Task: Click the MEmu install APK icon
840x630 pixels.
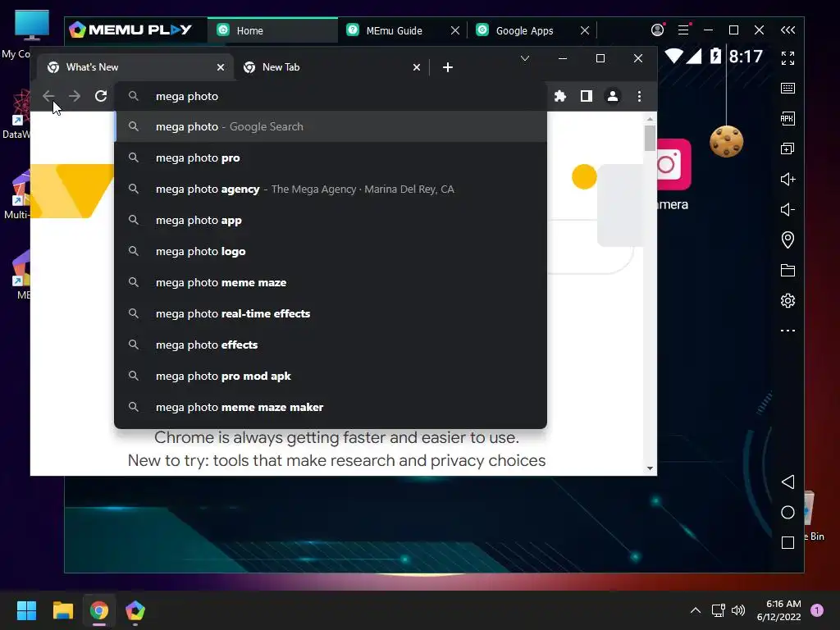Action: [x=787, y=118]
